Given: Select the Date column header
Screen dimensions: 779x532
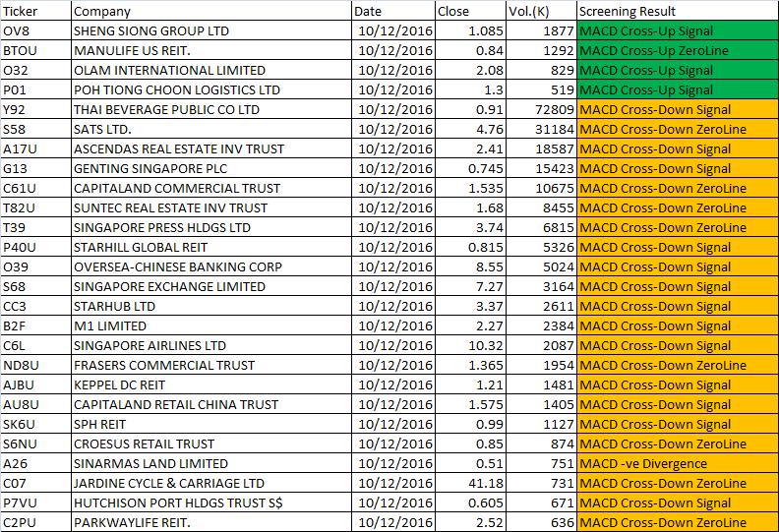Looking at the screenshot, I should (393, 11).
